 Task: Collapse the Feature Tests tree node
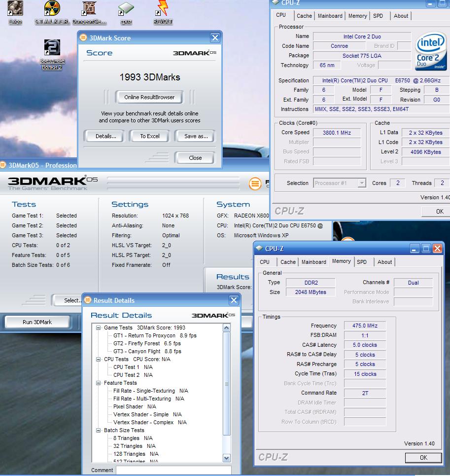[98, 383]
